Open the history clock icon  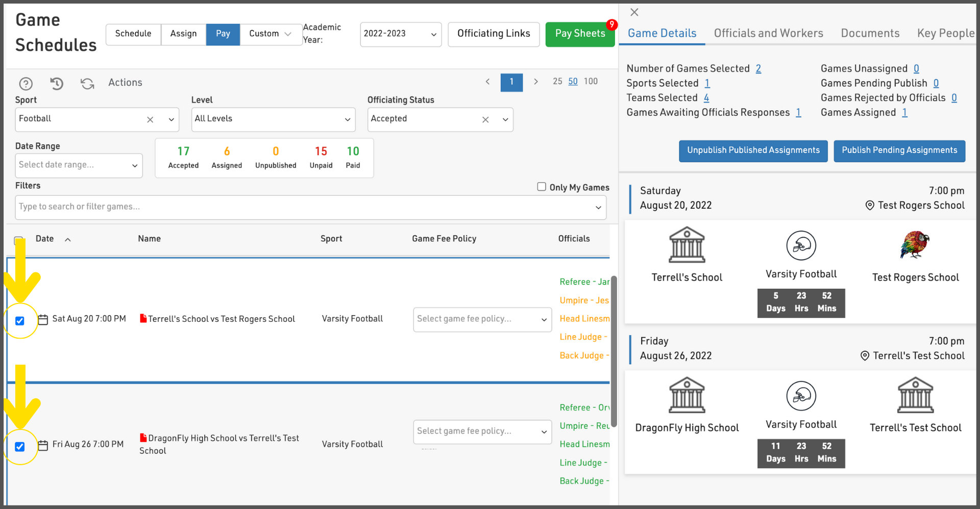click(57, 83)
